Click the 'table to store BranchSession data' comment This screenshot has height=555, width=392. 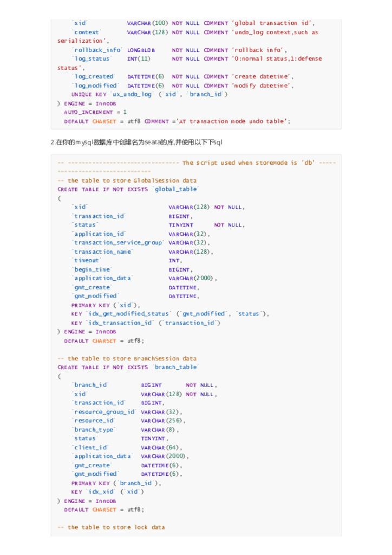click(127, 358)
